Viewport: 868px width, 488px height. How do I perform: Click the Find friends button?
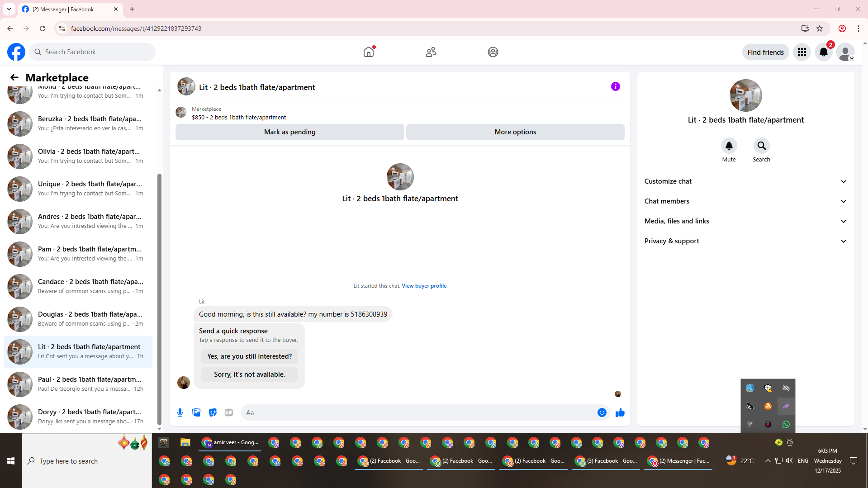coord(765,52)
